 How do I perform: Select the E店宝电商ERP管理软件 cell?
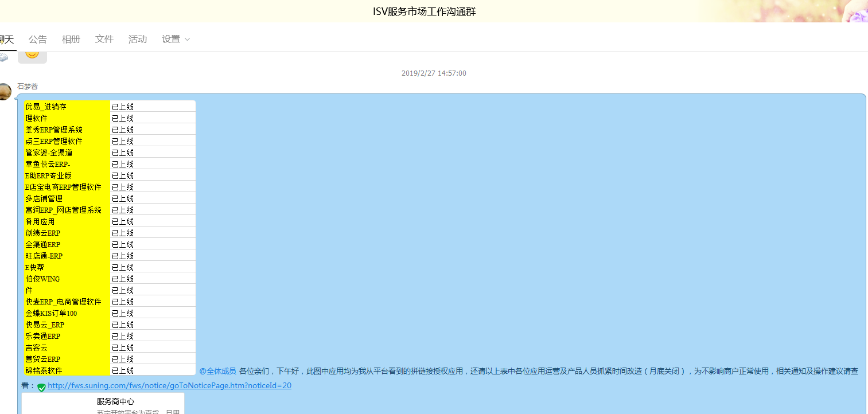pyautogui.click(x=67, y=187)
